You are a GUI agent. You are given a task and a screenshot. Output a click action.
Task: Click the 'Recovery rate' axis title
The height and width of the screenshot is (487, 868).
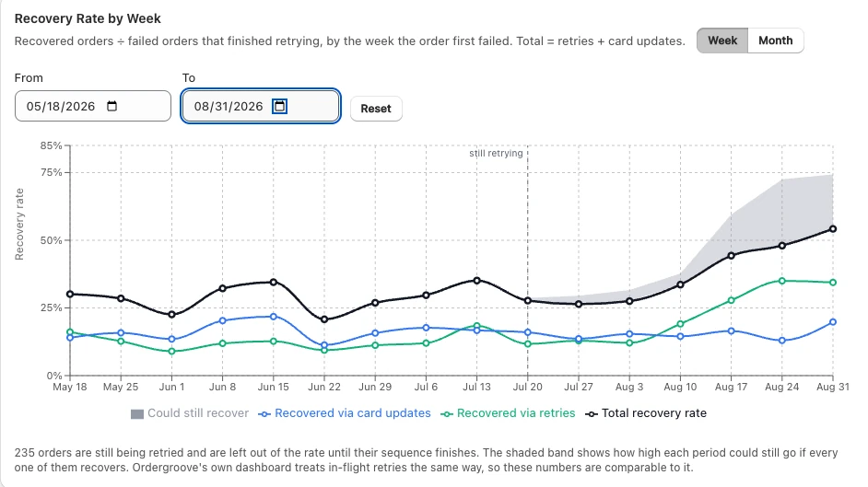(x=19, y=224)
